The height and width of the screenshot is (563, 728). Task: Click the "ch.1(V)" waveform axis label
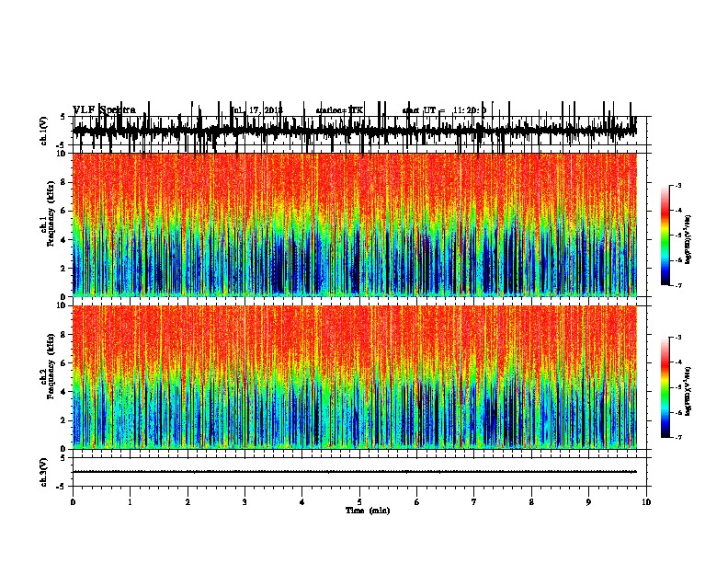(x=44, y=131)
